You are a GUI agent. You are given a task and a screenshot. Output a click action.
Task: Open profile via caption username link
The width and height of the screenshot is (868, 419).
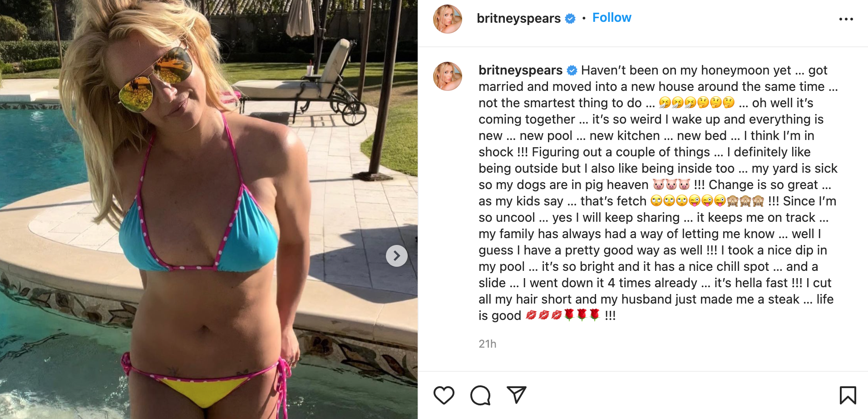(520, 70)
